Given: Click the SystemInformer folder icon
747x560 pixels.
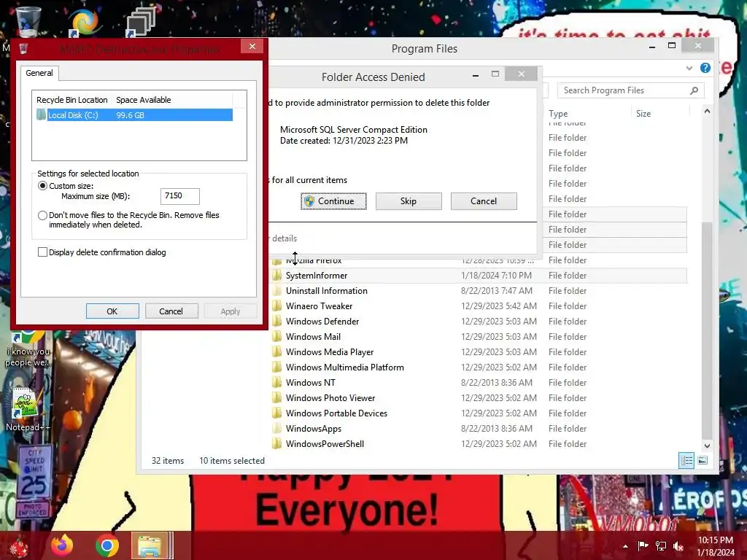Looking at the screenshot, I should (x=276, y=275).
